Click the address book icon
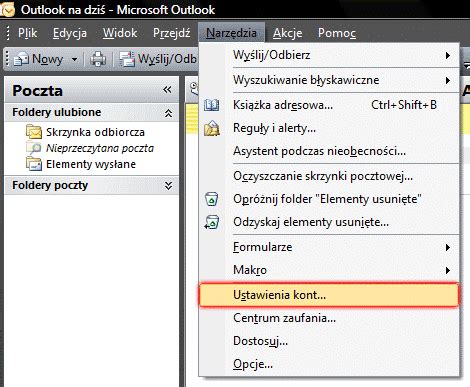This screenshot has width=470, height=387. pos(212,105)
